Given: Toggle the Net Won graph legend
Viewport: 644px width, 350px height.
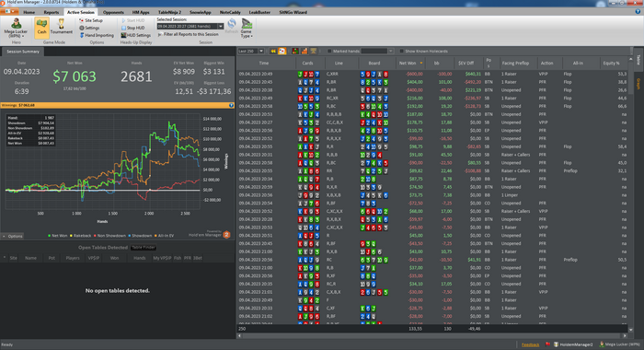Looking at the screenshot, I should pyautogui.click(x=57, y=236).
